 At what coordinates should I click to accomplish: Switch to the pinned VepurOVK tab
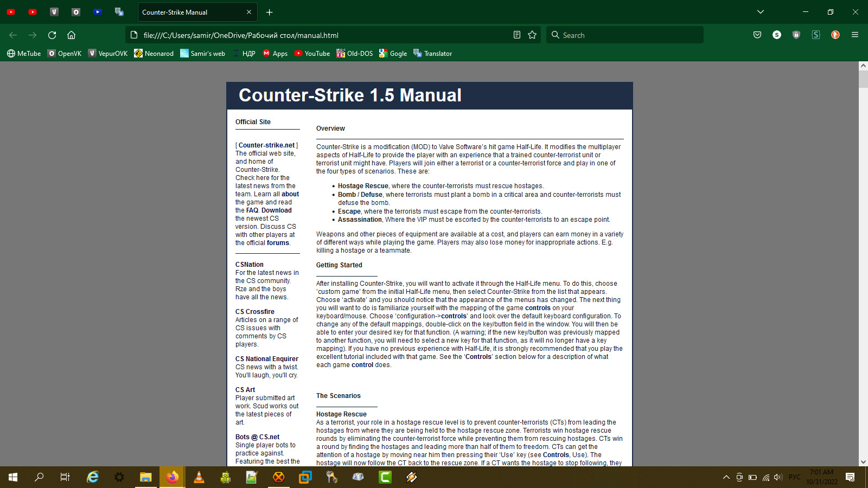coord(54,12)
